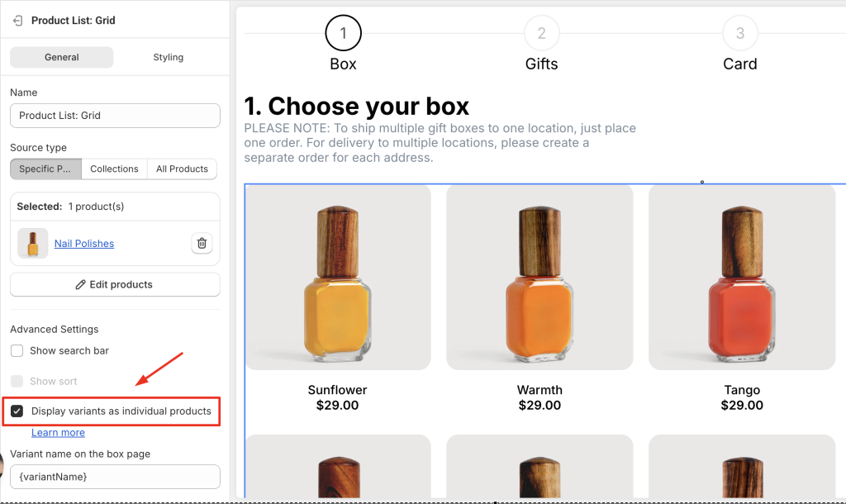Click the Sunflower product name
This screenshot has height=504, width=846.
[337, 390]
